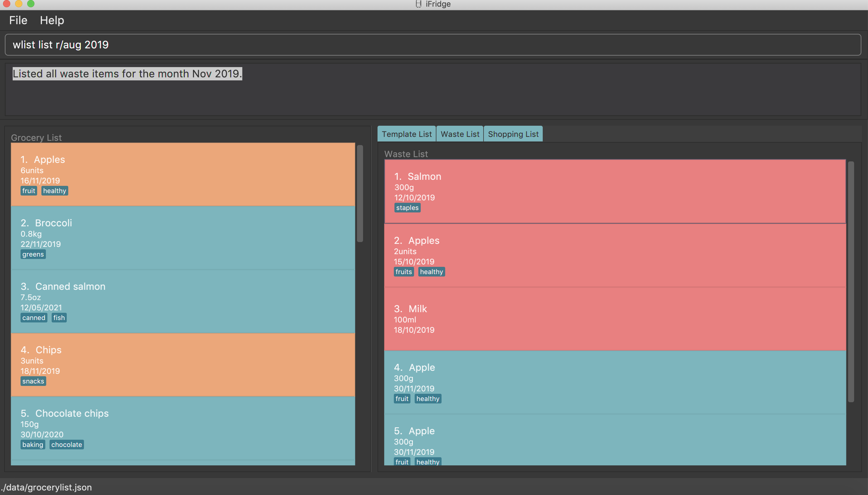The width and height of the screenshot is (868, 495).
Task: Click the Waste List scrollbar thumb
Action: (851, 282)
